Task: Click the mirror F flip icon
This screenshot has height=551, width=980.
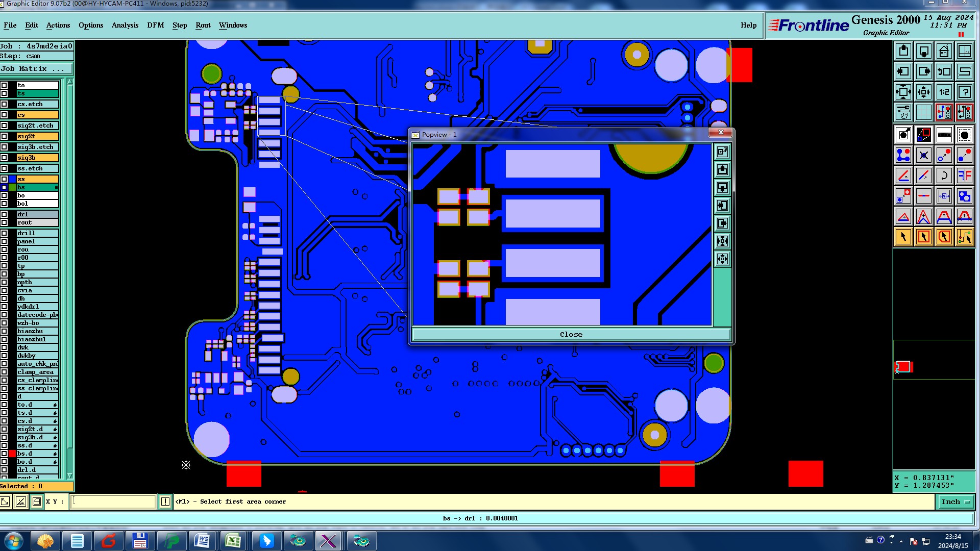Action: [x=964, y=176]
